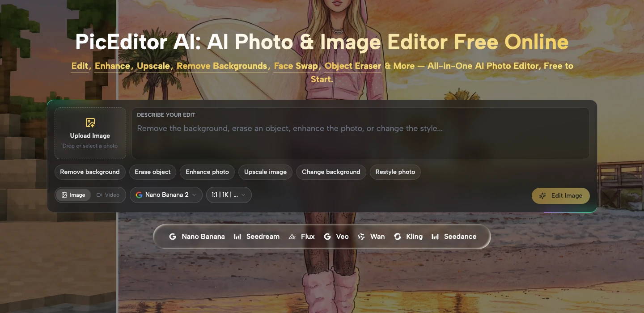Click the Kling logo icon

tap(397, 237)
